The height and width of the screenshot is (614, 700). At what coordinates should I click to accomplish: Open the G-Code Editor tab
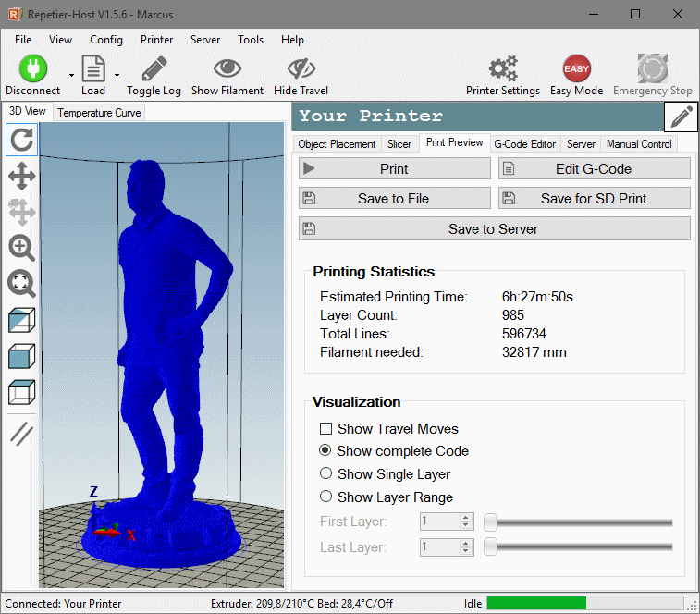[524, 144]
